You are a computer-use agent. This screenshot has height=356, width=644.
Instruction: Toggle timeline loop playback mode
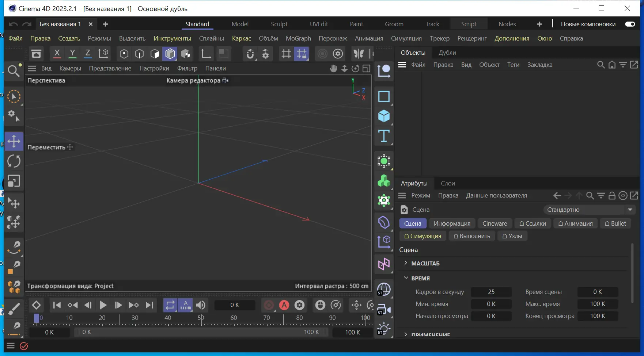tap(170, 305)
